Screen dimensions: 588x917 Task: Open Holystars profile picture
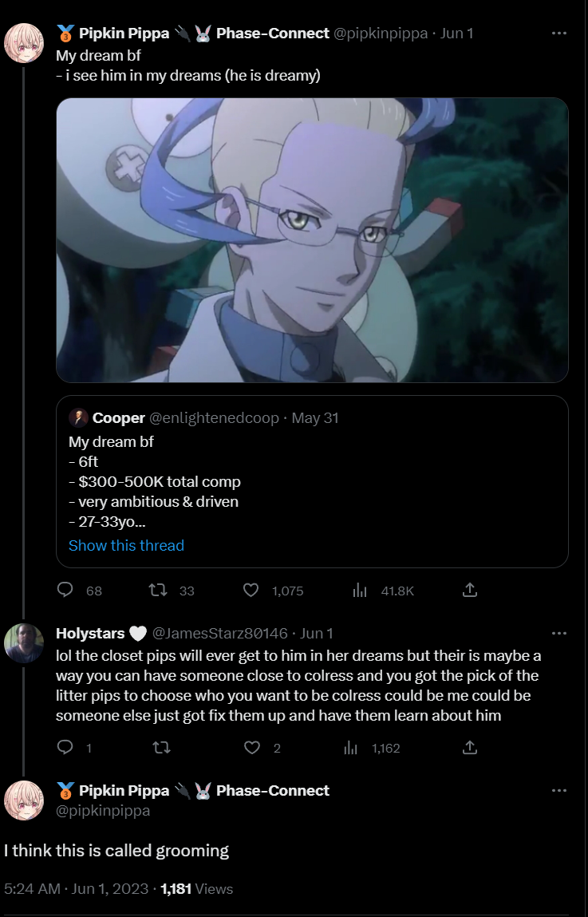point(24,643)
